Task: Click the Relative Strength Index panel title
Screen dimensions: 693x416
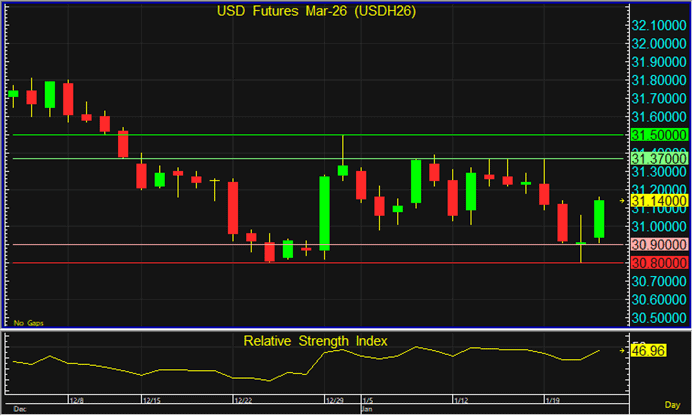Action: [x=316, y=341]
